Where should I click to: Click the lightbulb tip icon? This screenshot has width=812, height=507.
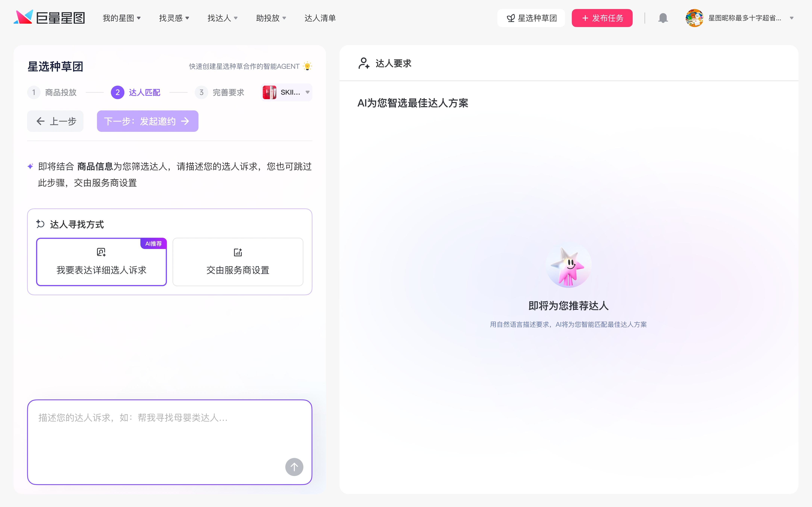coord(307,66)
